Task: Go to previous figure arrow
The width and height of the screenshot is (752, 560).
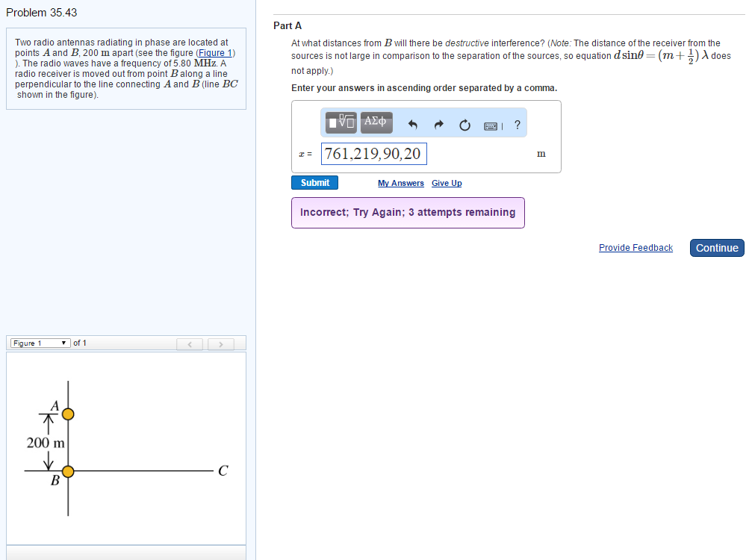Action: 190,344
